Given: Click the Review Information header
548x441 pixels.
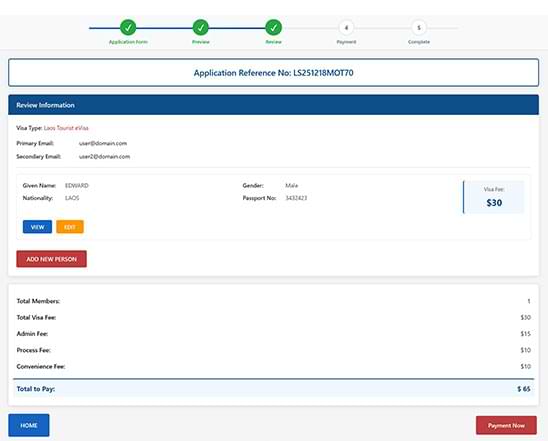Looking at the screenshot, I should click(x=274, y=105).
